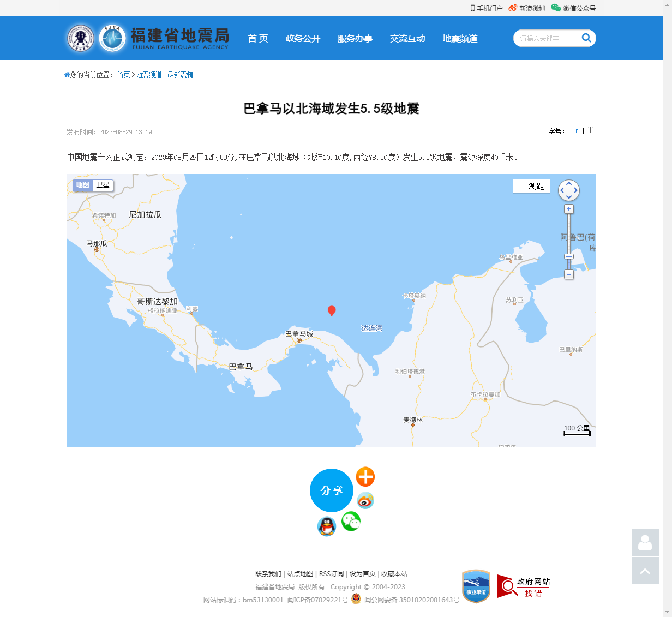This screenshot has width=672, height=617.
Task: Open the 政务公开 menu
Action: point(303,39)
